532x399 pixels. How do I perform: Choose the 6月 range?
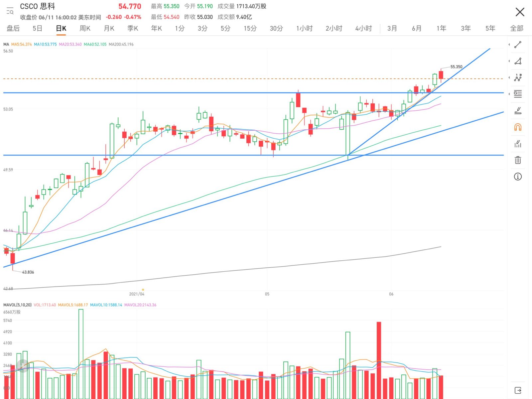[x=417, y=28]
